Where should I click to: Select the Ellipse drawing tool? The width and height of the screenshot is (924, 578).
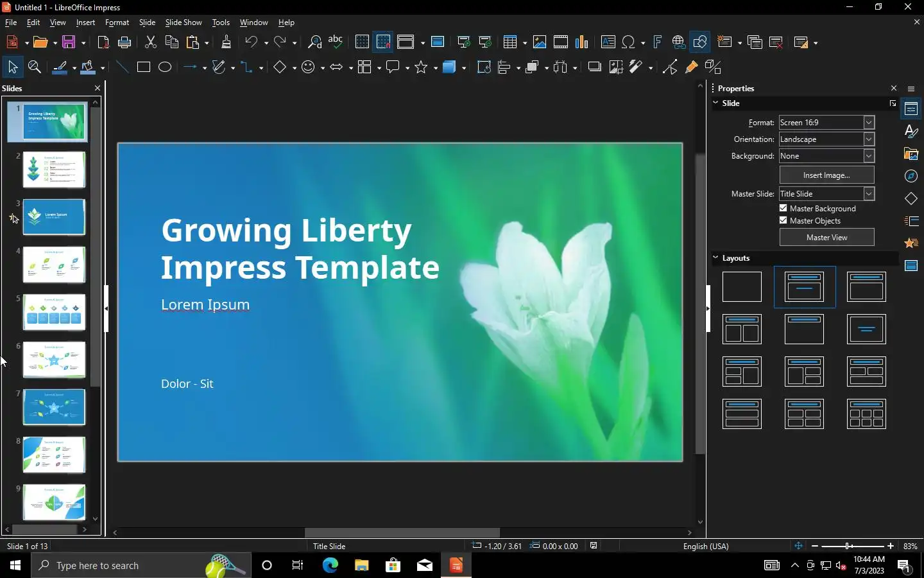point(165,67)
